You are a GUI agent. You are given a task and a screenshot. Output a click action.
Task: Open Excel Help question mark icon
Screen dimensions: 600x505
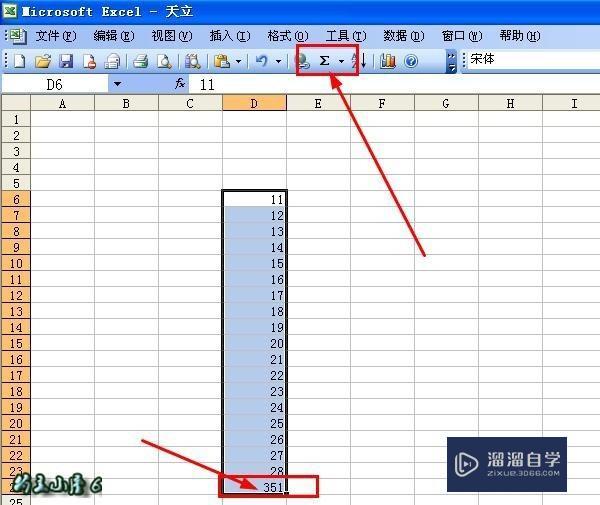[411, 61]
